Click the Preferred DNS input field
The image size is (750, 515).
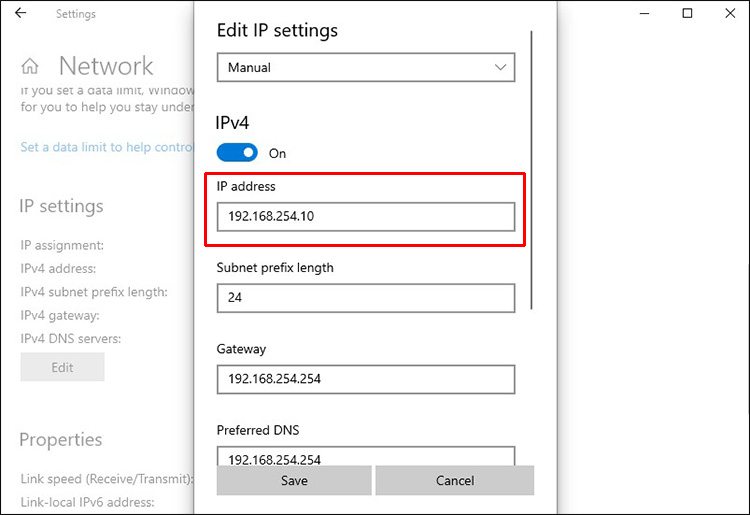pos(365,458)
